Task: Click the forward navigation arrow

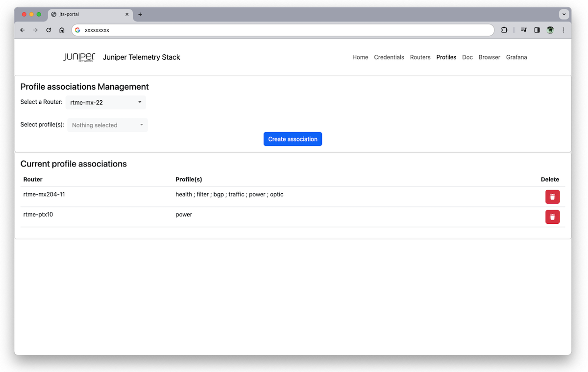Action: click(x=35, y=30)
